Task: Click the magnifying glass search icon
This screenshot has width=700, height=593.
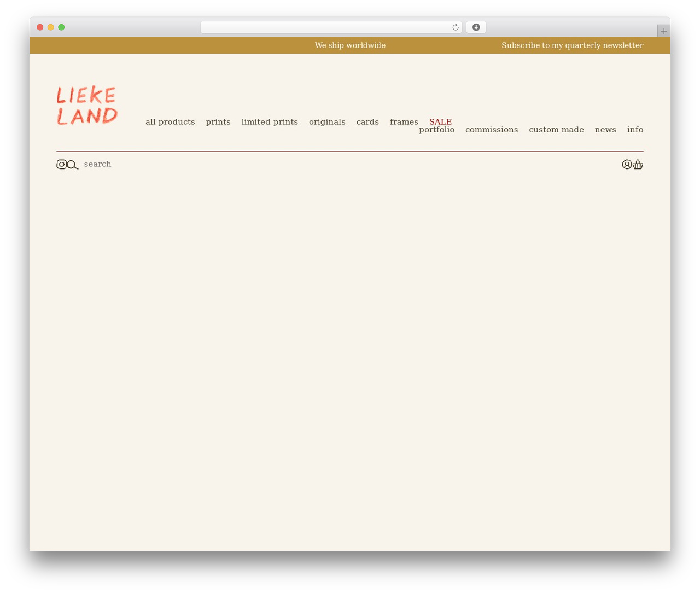Action: (73, 165)
